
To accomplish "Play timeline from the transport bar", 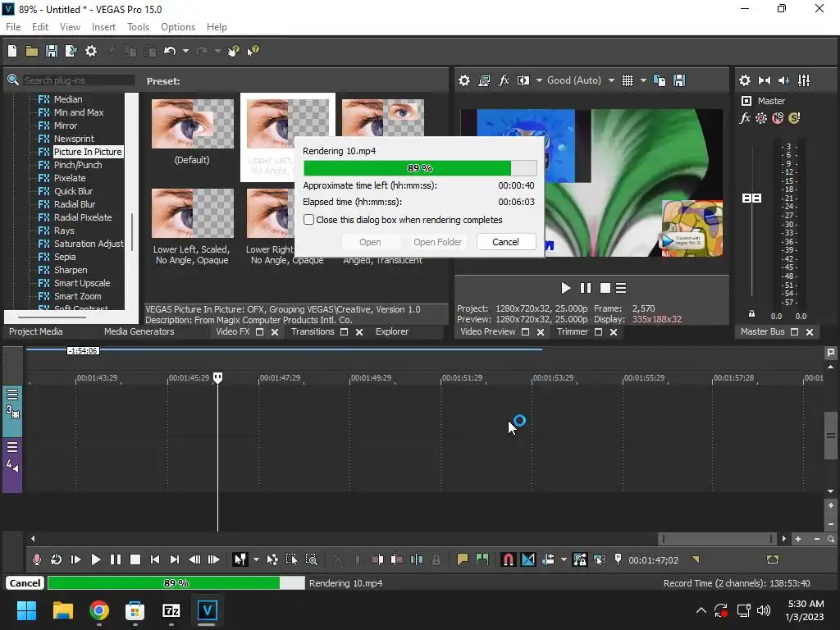I will coord(95,559).
